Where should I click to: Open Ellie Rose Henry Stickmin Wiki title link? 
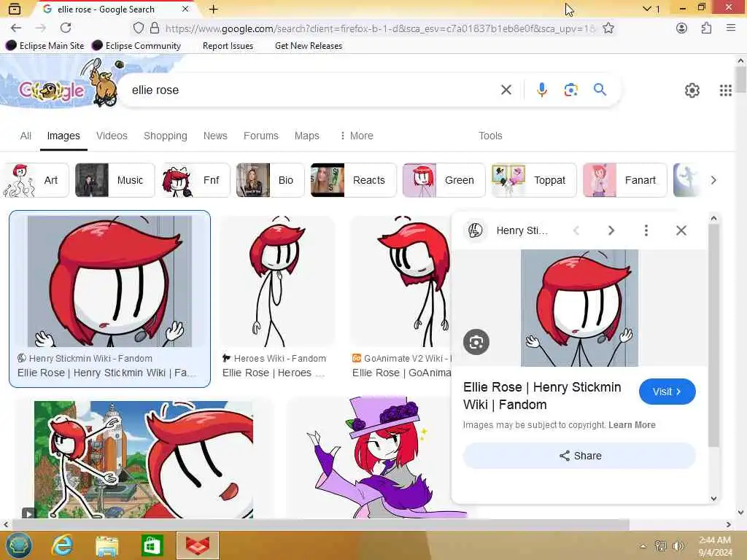coord(542,396)
